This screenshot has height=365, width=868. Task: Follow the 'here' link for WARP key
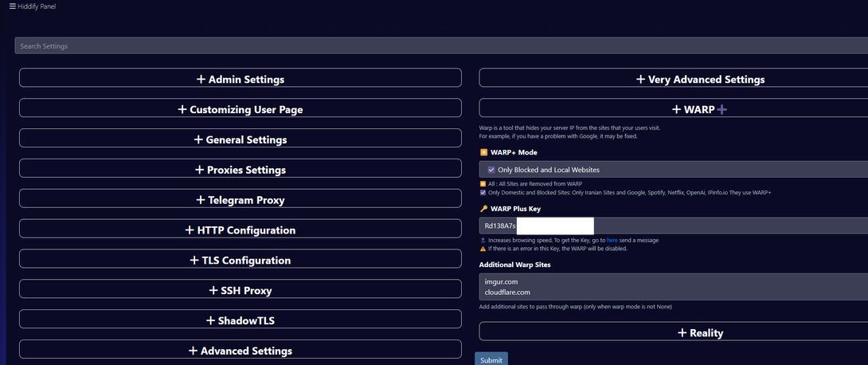tap(612, 240)
